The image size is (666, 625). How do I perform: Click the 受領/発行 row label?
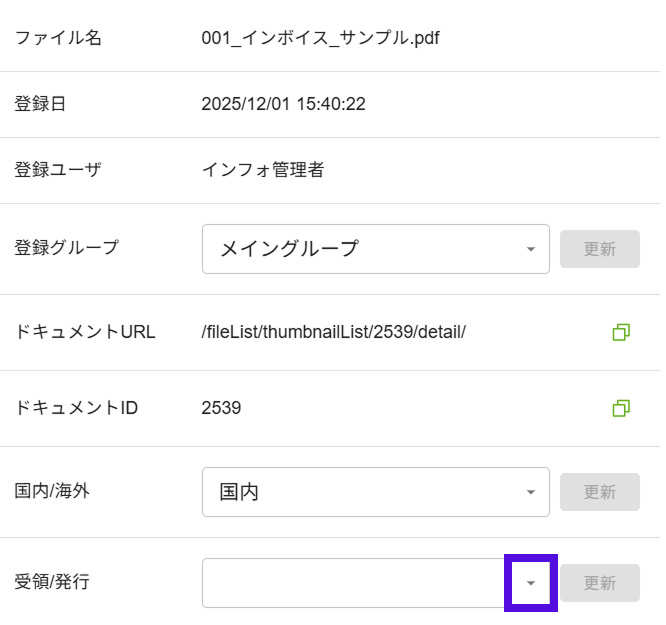(x=52, y=581)
